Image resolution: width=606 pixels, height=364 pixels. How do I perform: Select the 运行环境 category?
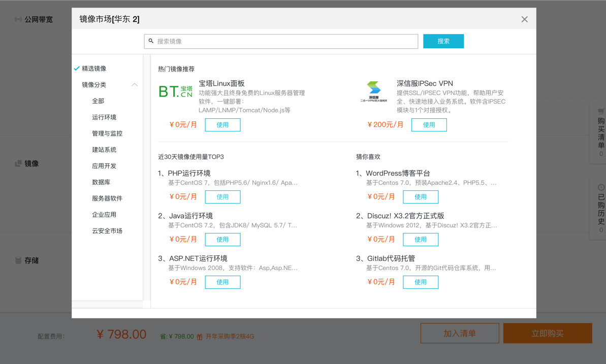104,117
